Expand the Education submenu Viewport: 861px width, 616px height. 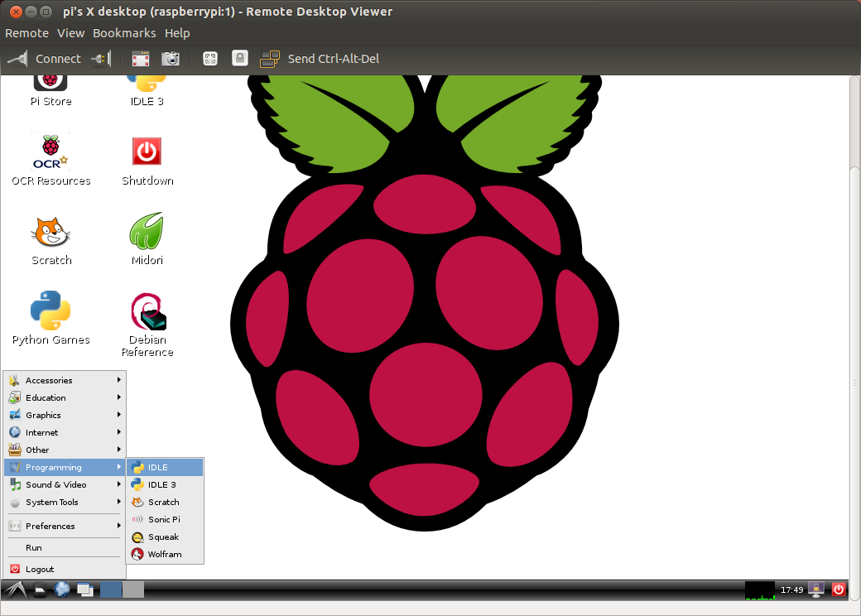65,397
